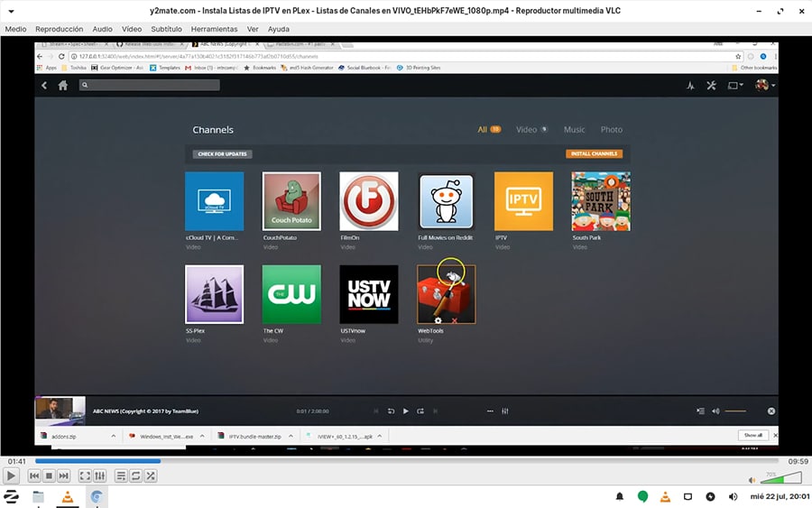
Task: Open Plex player equalizer settings
Action: (x=505, y=411)
